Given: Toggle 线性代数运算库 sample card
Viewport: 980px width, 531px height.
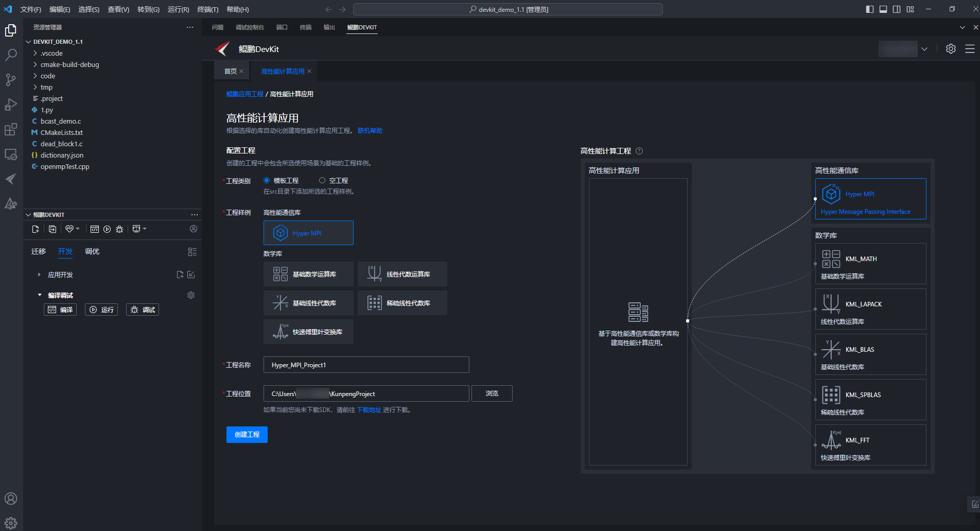Looking at the screenshot, I should tap(402, 274).
